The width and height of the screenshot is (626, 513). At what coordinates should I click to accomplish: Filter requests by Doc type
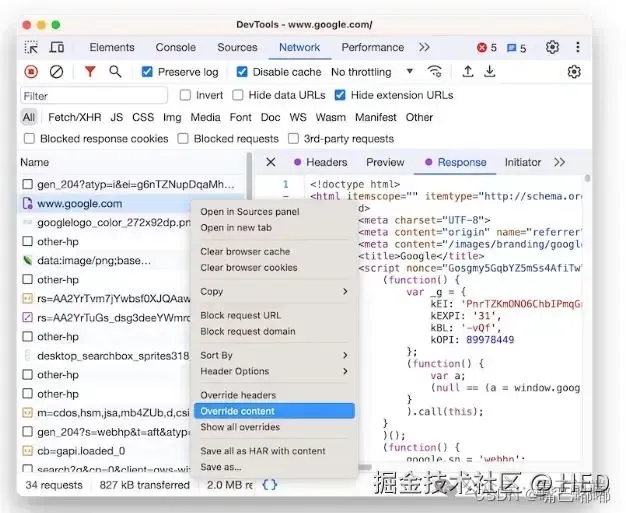tap(270, 117)
